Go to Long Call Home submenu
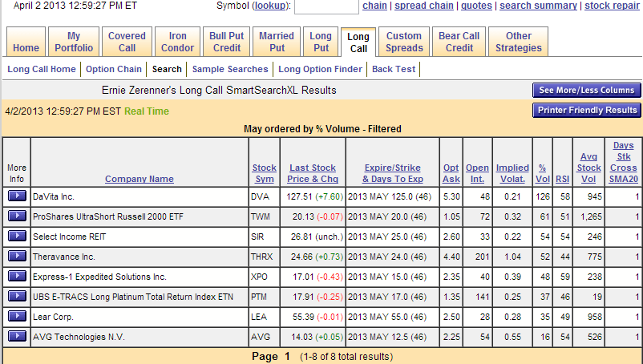 click(42, 69)
